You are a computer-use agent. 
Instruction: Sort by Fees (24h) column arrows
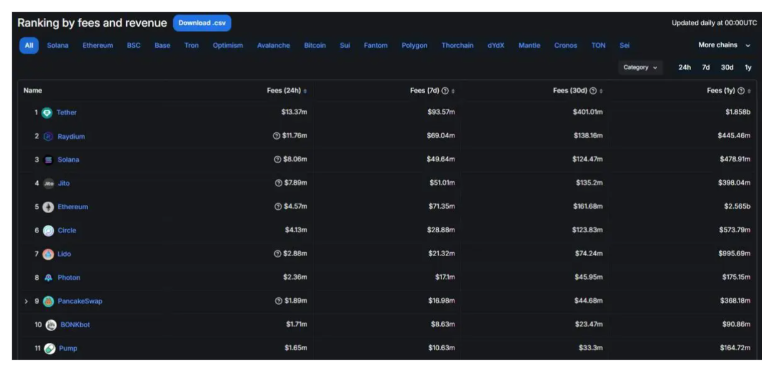pos(305,91)
